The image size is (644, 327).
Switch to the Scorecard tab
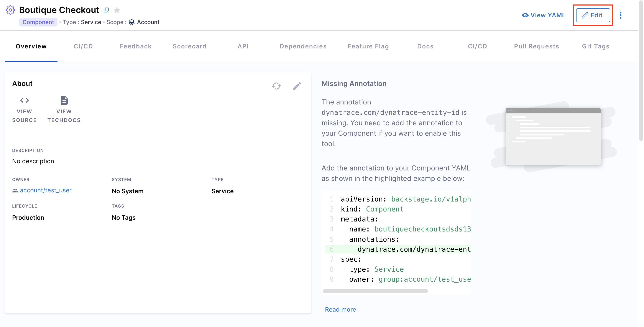click(189, 46)
